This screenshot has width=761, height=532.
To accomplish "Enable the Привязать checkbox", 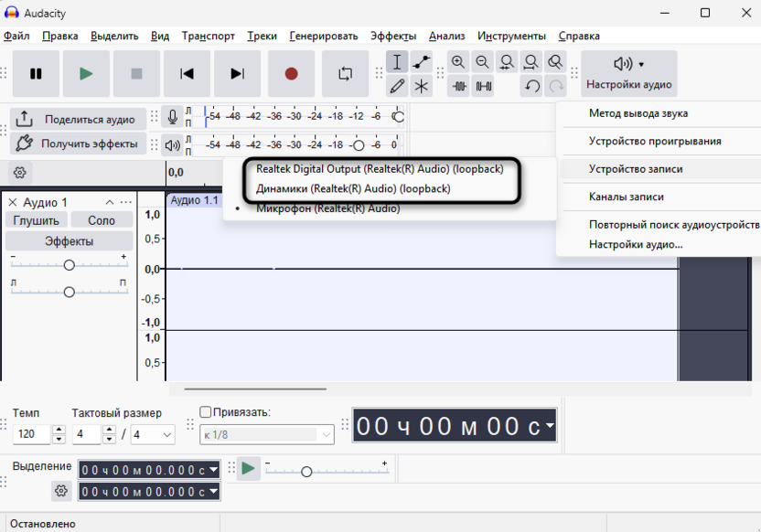I will pyautogui.click(x=205, y=412).
